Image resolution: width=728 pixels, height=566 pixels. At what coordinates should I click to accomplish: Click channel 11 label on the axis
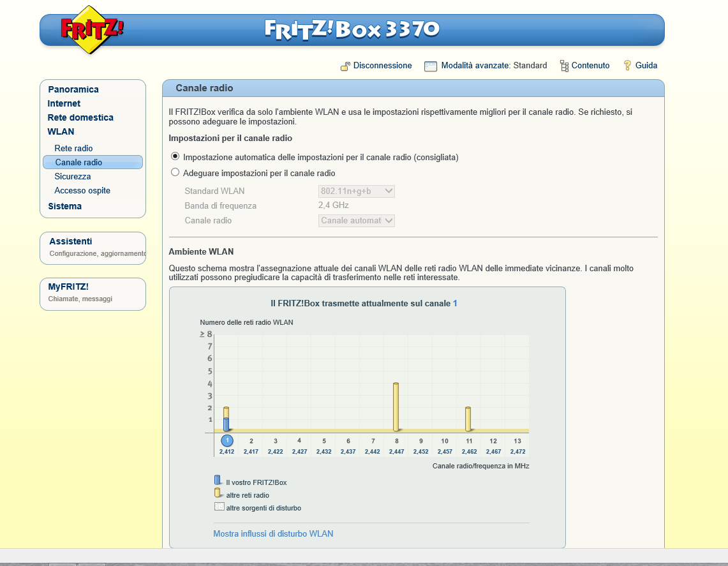pyautogui.click(x=469, y=441)
